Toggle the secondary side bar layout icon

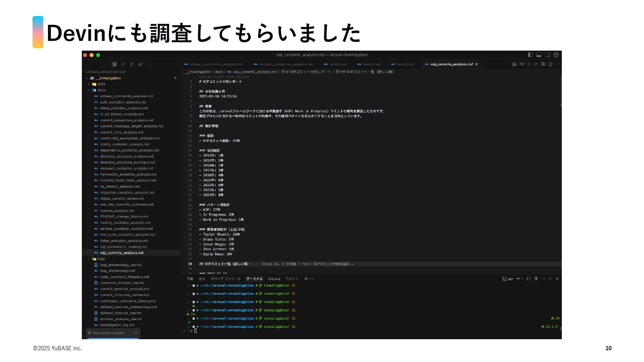(547, 55)
